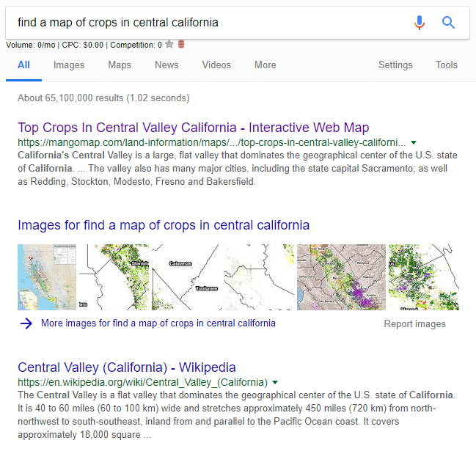Viewport: 476px width, 454px height.
Task: Click the blue search magnifier icon
Action: click(449, 22)
